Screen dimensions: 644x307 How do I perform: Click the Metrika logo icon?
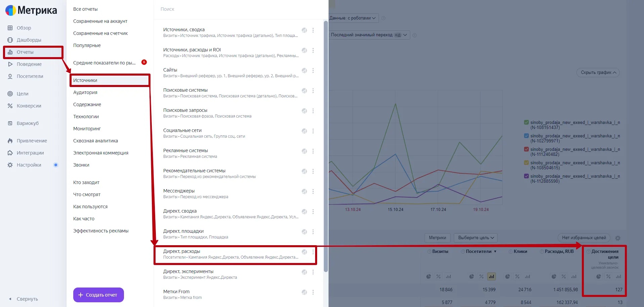[11, 10]
